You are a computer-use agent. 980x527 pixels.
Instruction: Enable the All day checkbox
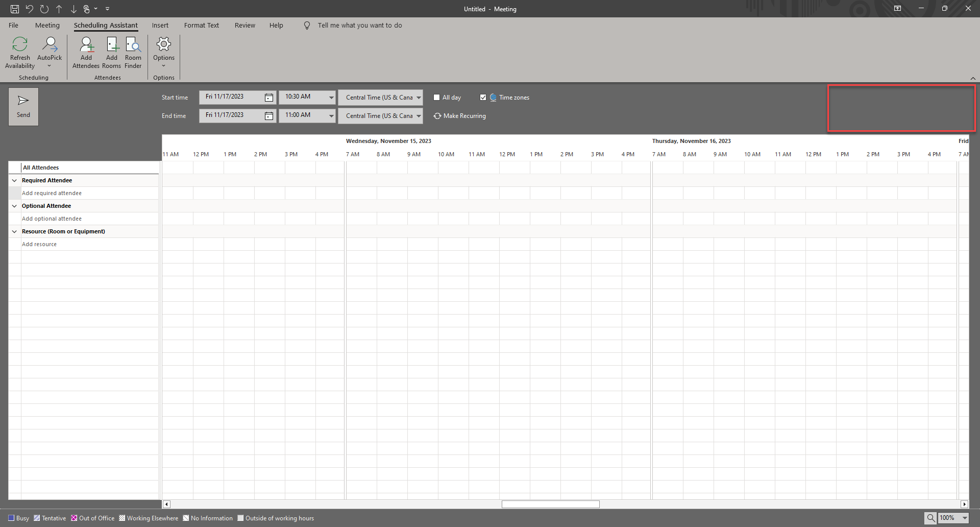point(437,97)
